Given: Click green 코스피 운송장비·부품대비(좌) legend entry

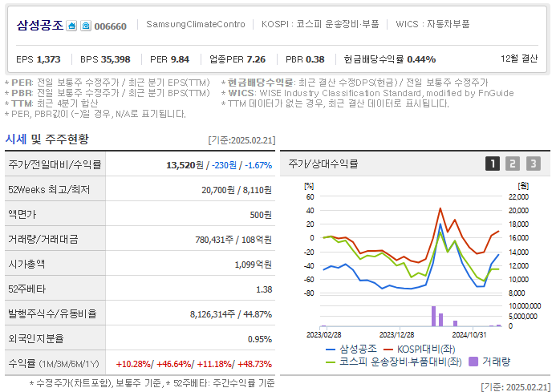Looking at the screenshot, I should (394, 362).
